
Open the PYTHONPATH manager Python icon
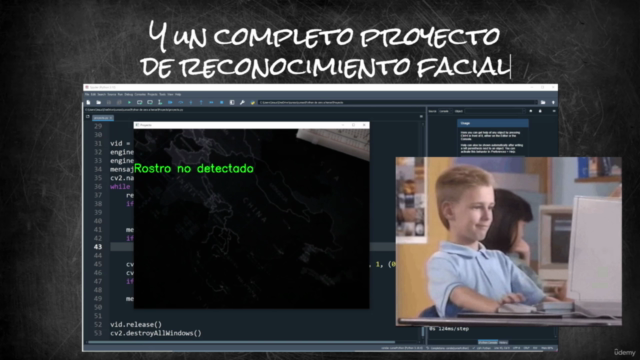(x=253, y=102)
